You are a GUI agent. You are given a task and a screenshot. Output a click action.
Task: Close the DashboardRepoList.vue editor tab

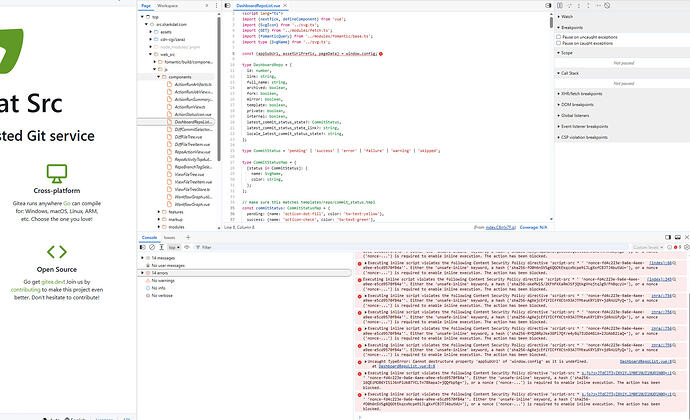tap(285, 6)
